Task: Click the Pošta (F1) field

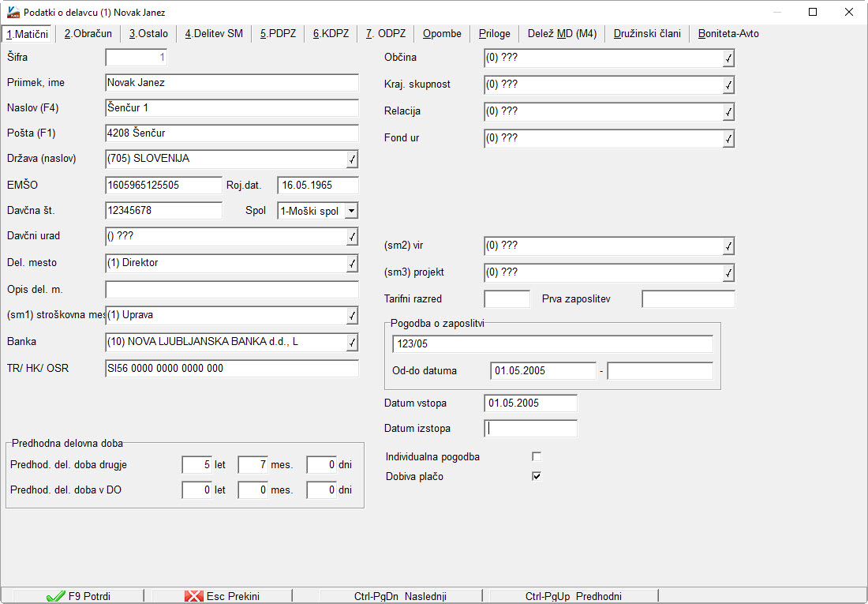Action: [232, 133]
